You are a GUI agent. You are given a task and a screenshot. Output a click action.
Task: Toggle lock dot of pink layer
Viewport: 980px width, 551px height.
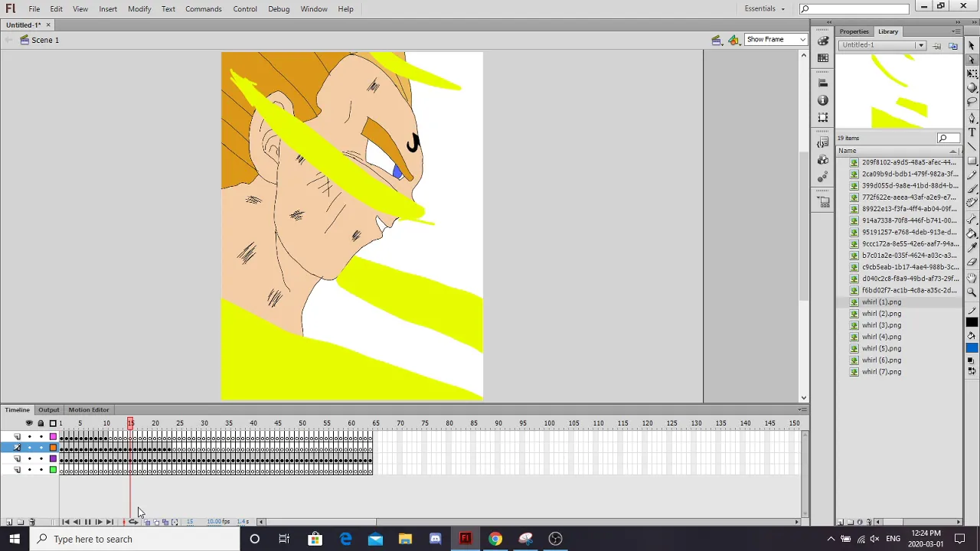[41, 436]
